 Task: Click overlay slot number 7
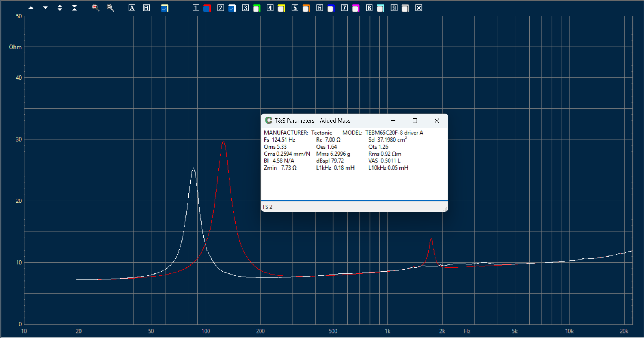344,8
